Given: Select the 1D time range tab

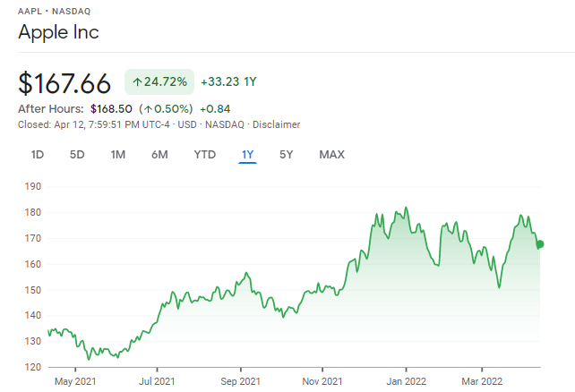Looking at the screenshot, I should coord(38,155).
